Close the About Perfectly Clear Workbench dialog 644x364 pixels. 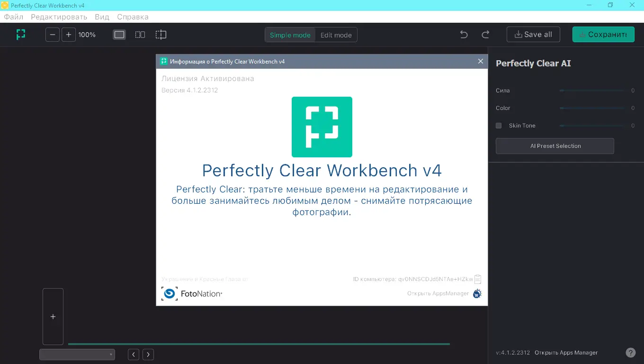click(x=481, y=62)
